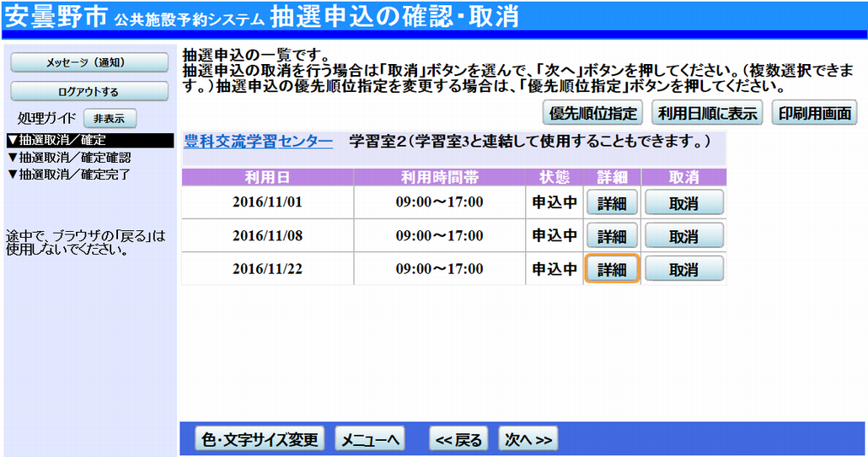
Task: Open the メッセージ（通知） button
Action: 89,62
